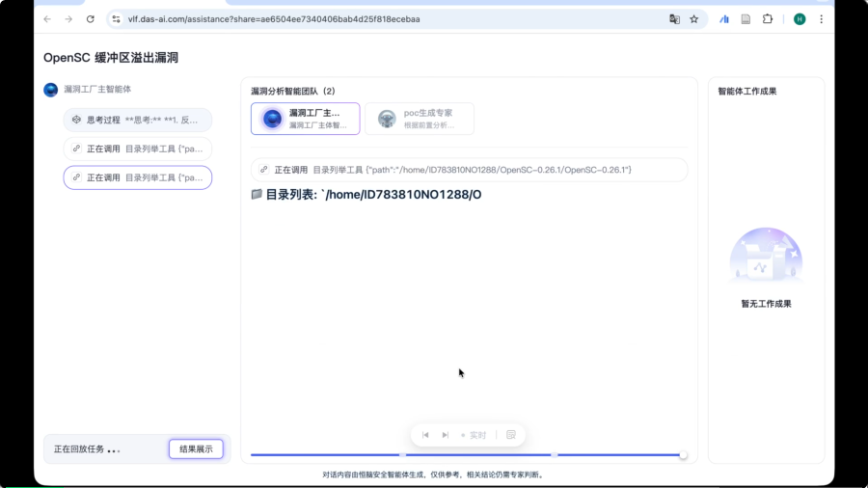Open the green H profile avatar

(x=800, y=19)
